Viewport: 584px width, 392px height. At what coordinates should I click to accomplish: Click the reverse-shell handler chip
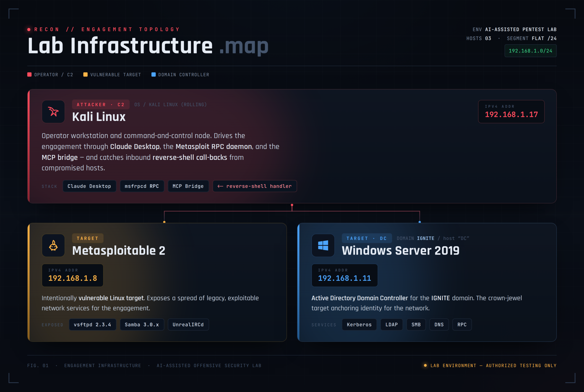255,186
